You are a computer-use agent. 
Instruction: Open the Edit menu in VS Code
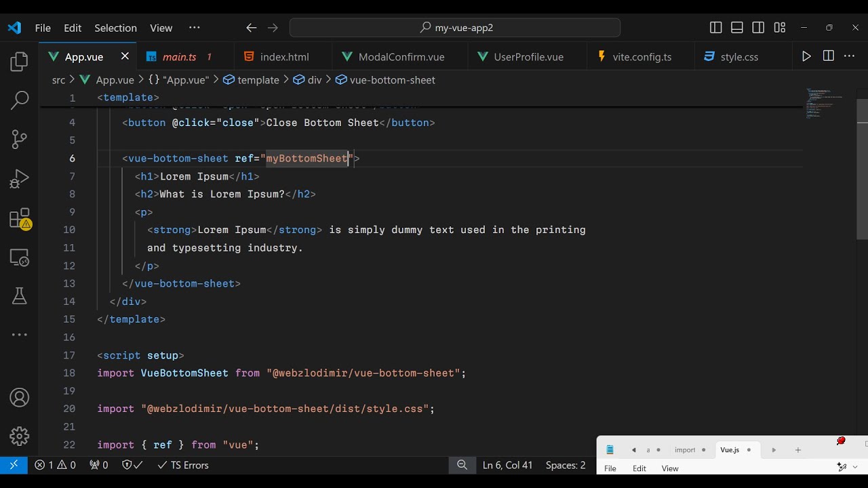(73, 28)
